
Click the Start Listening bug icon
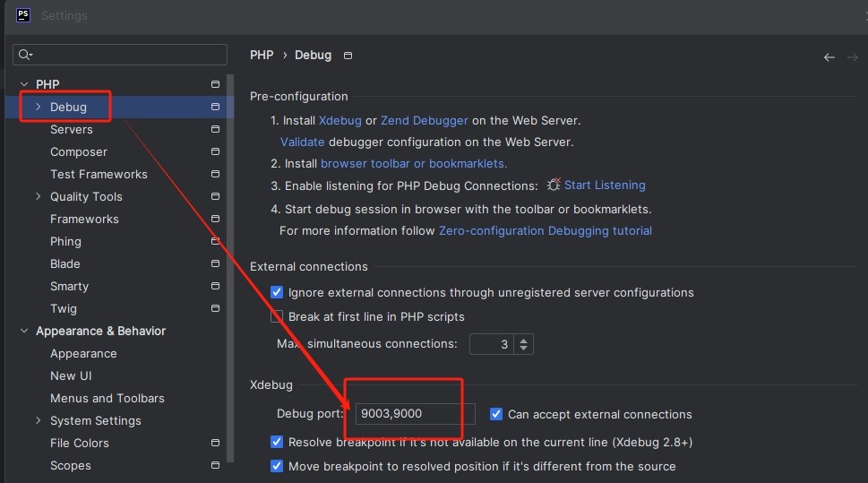554,185
